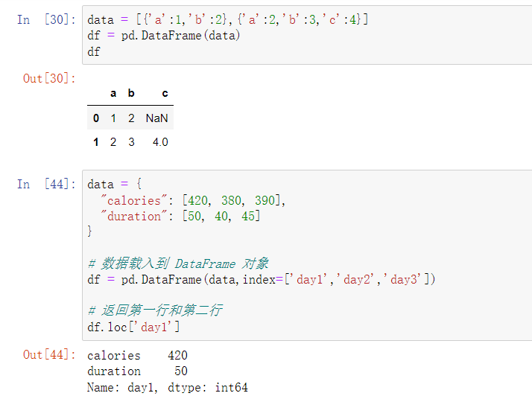Click row index 0 in DataFrame output
The image size is (532, 396).
point(96,118)
